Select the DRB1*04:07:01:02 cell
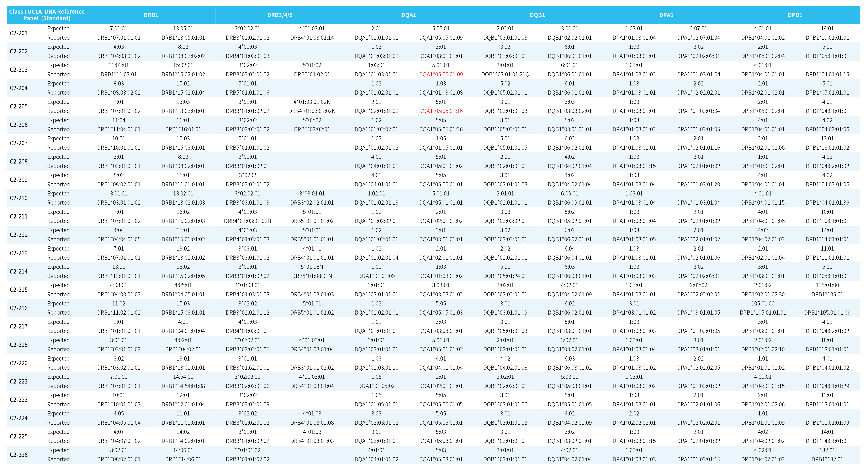 pyautogui.click(x=119, y=441)
